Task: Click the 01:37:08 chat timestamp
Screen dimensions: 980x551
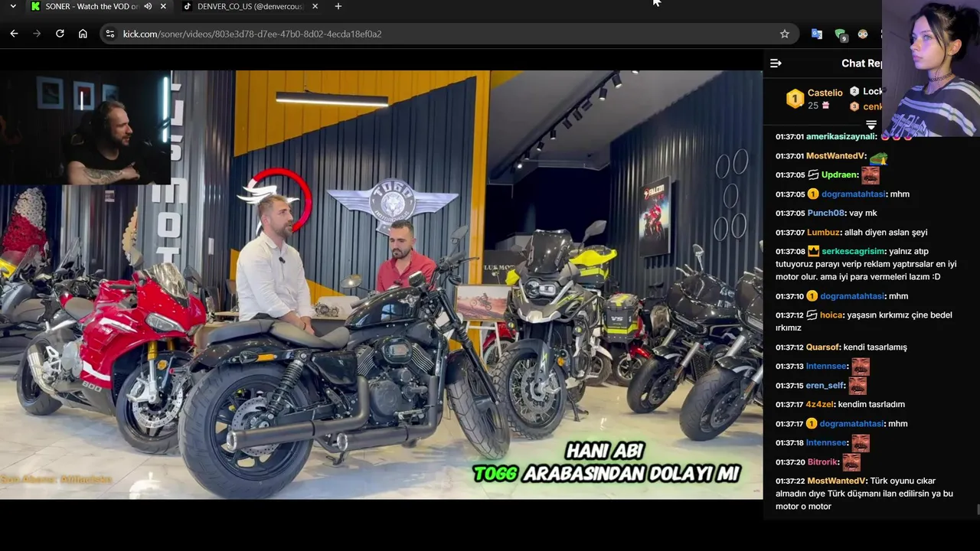Action: pyautogui.click(x=789, y=252)
